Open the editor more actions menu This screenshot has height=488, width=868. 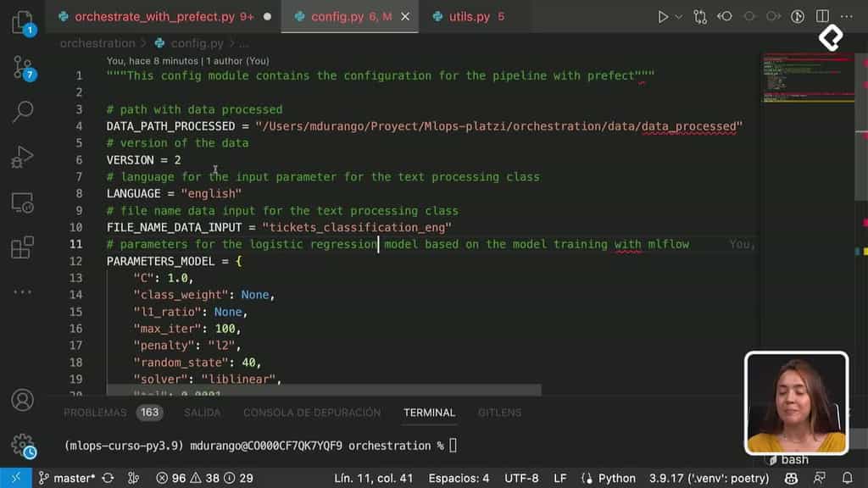click(845, 15)
